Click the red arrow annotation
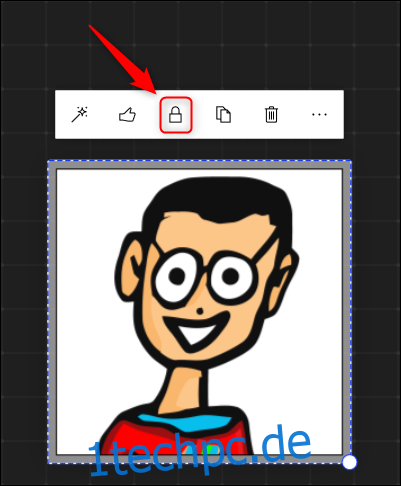The image size is (401, 486). click(123, 59)
